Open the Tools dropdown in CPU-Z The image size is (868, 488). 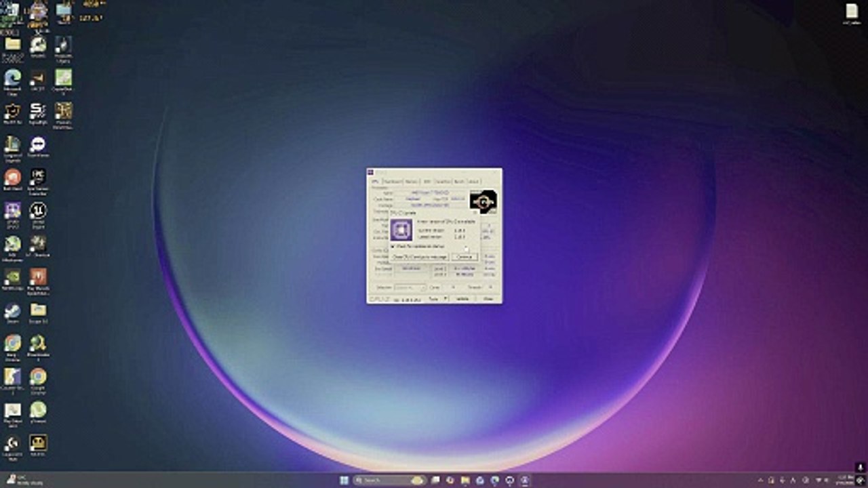pos(437,299)
